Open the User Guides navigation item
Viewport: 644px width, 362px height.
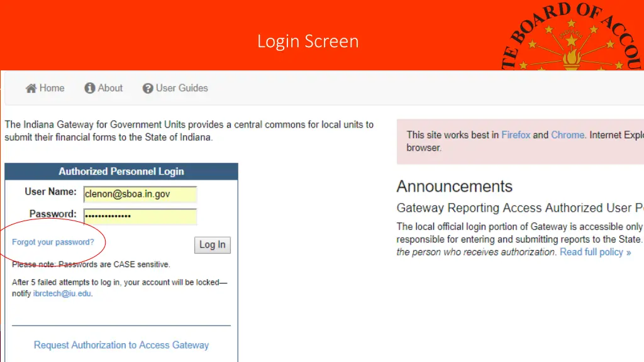pyautogui.click(x=182, y=88)
